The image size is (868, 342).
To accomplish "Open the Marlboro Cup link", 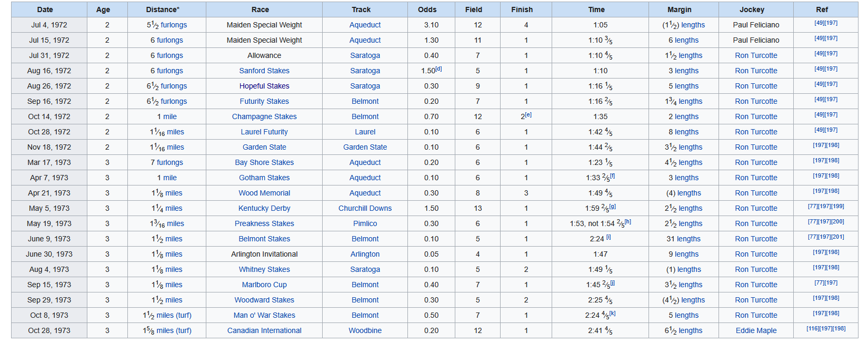I will pos(264,285).
